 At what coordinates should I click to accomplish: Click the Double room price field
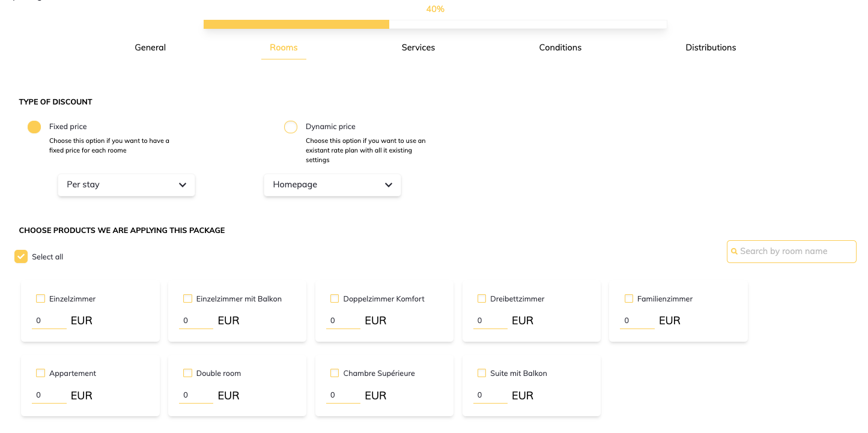tap(196, 395)
